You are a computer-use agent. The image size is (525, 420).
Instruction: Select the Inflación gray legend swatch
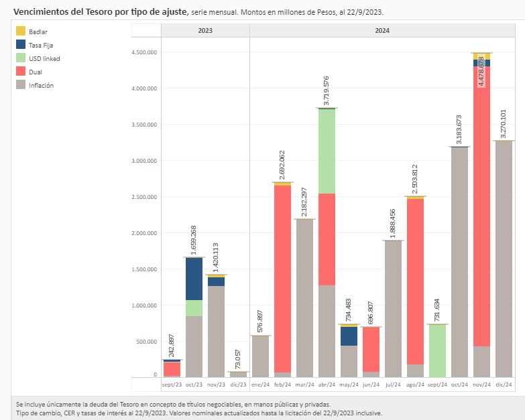pos(20,85)
